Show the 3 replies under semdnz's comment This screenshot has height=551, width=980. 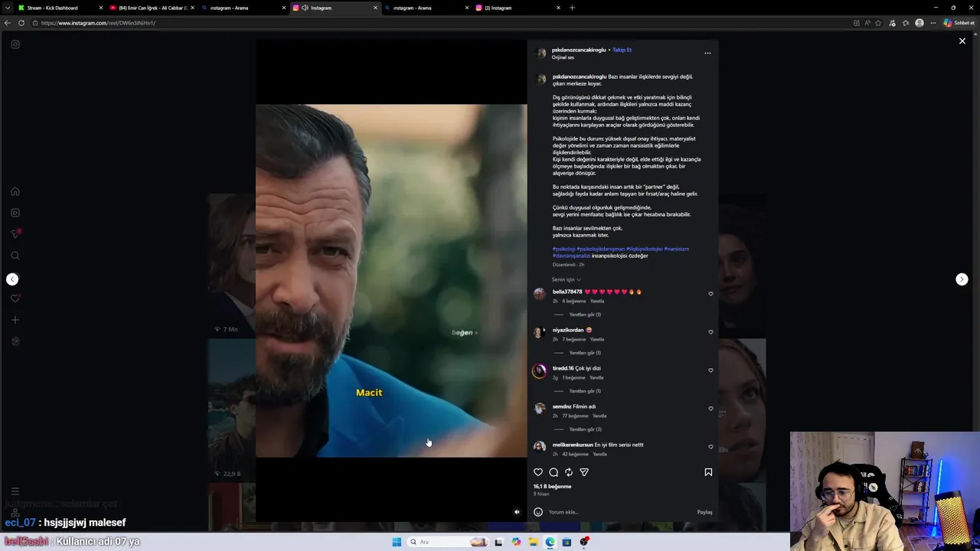click(x=585, y=429)
